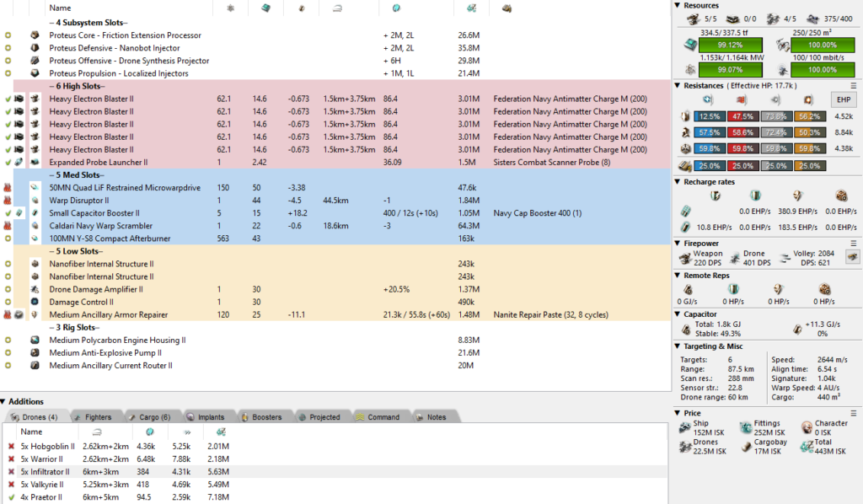Click the Firepower panel damage display icon button
863x504 pixels.
852,256
